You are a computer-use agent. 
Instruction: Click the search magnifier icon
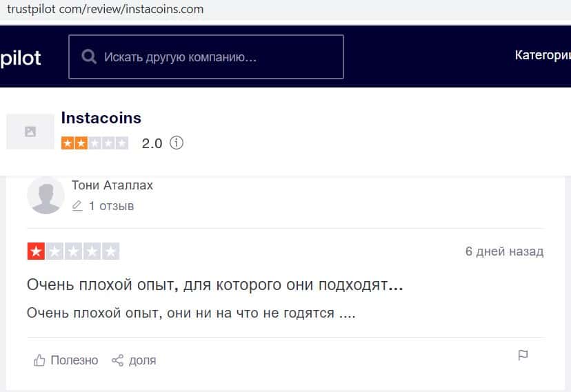click(89, 56)
